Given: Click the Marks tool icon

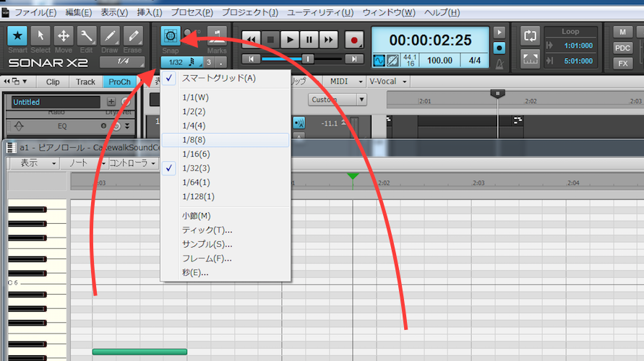Looking at the screenshot, I should 216,35.
